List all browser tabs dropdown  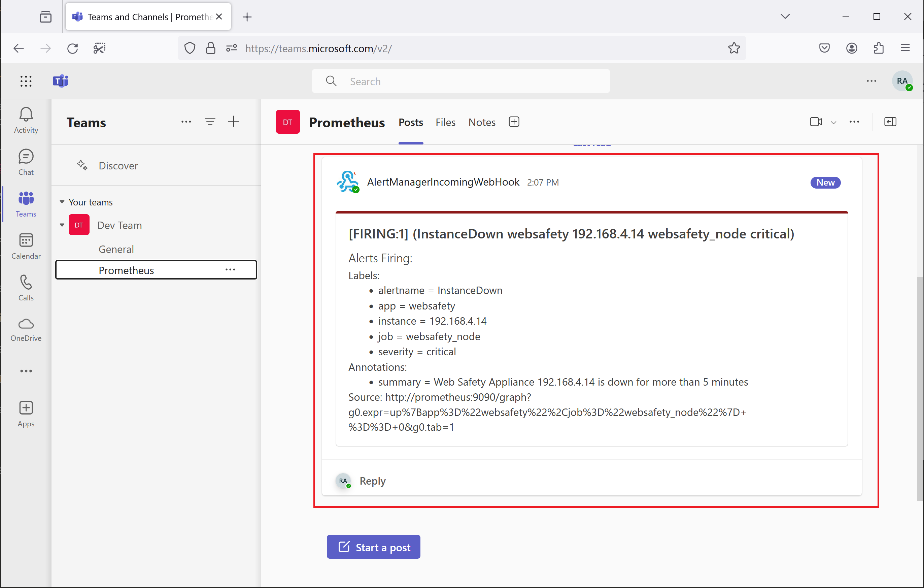coord(785,17)
